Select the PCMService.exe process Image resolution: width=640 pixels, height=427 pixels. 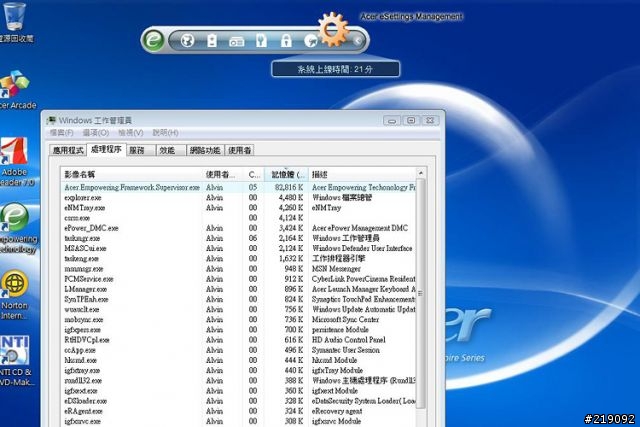pos(238,279)
